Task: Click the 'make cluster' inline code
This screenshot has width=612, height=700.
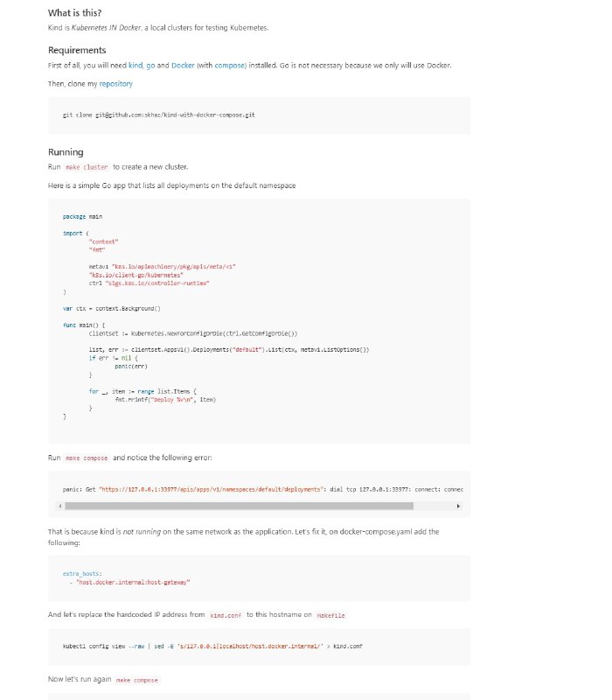Action: 87,167
